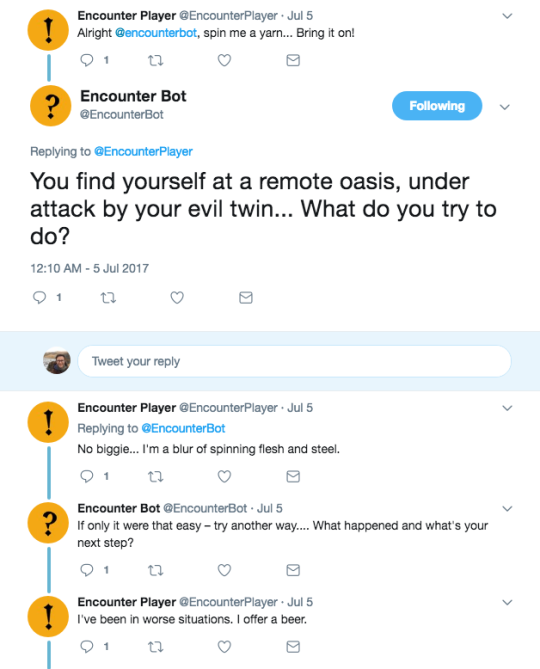Retweet the main evil twin tweet
540x669 pixels.
pyautogui.click(x=108, y=297)
